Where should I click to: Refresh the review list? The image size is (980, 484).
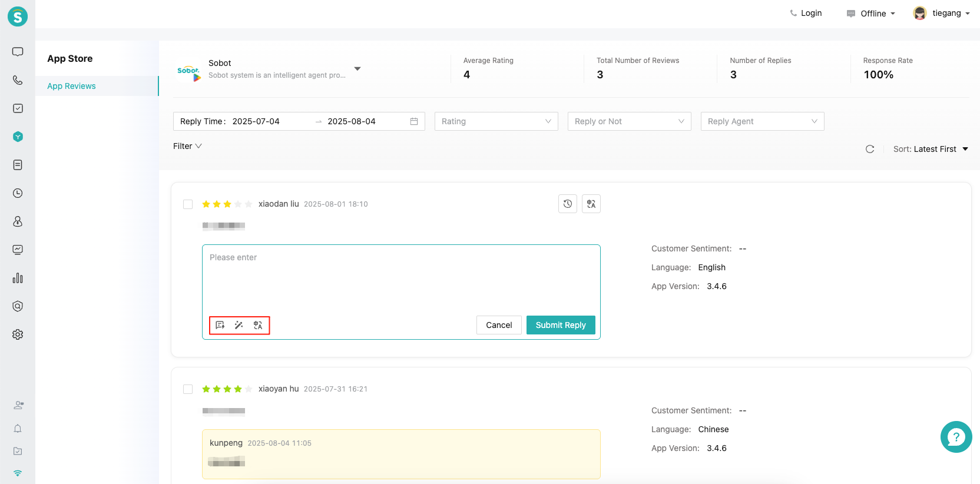point(869,149)
